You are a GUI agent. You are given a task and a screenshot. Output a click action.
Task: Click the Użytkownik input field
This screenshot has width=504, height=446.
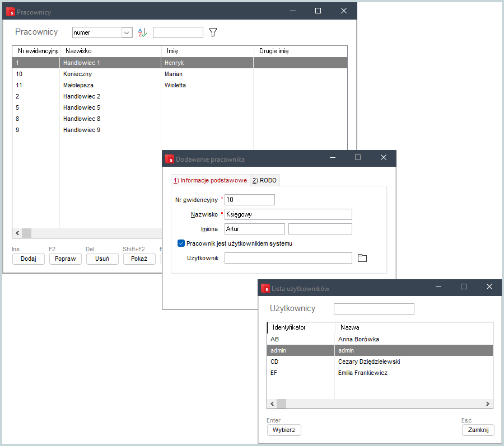click(288, 258)
